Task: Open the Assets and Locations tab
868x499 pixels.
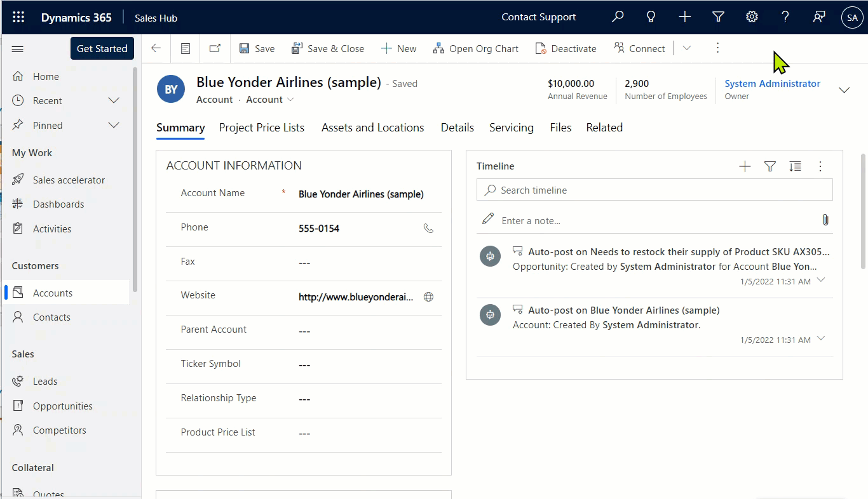Action: click(372, 128)
